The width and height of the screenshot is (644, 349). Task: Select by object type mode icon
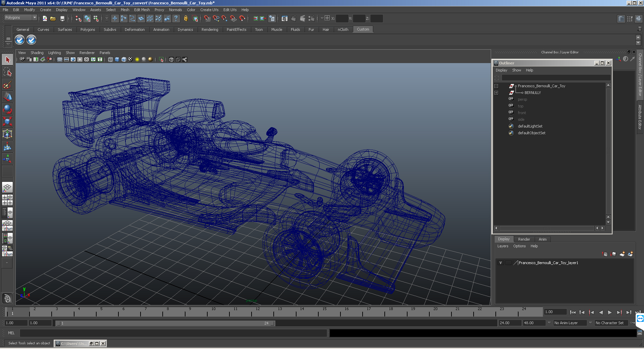(x=87, y=18)
